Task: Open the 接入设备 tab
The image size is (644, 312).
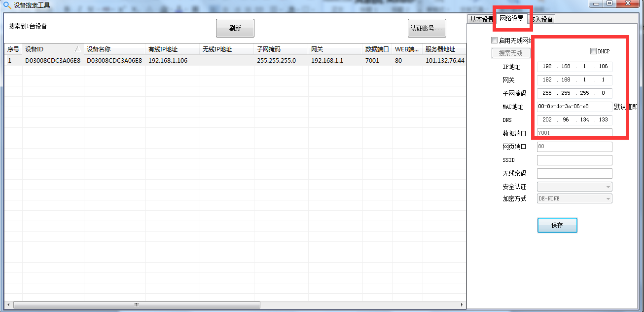Action: coord(541,19)
